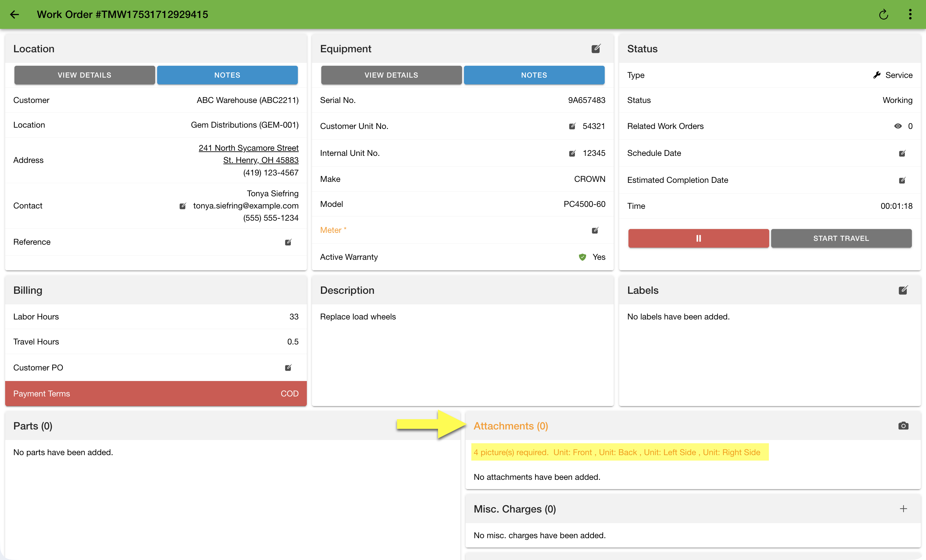This screenshot has height=560, width=926.
Task: Edit the Customer PO field
Action: (288, 368)
